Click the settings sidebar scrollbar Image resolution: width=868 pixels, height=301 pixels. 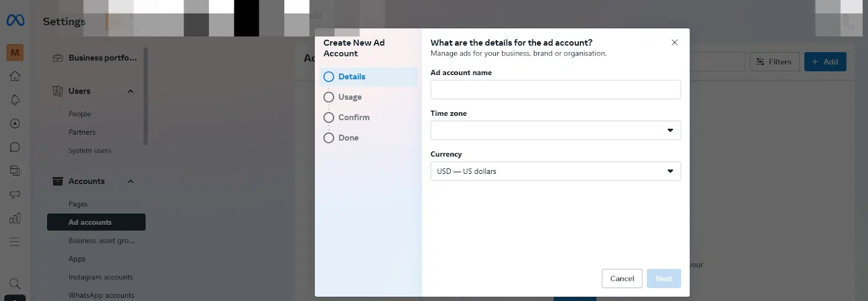[x=145, y=97]
